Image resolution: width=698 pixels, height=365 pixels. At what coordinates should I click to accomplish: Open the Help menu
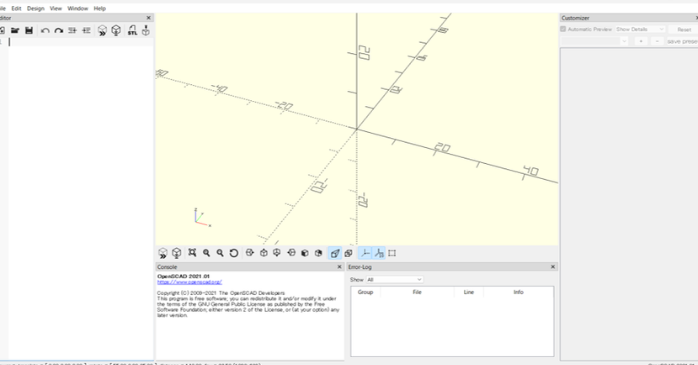click(100, 8)
